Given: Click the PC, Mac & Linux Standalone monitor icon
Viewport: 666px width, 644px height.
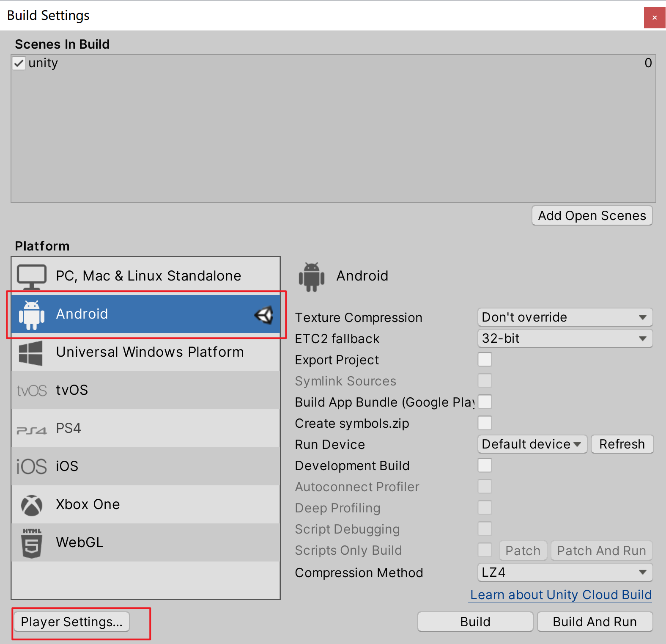Looking at the screenshot, I should point(31,277).
